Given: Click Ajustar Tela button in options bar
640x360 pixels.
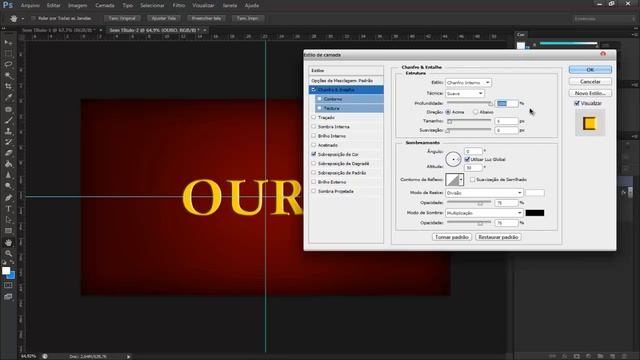Looking at the screenshot, I should tap(164, 18).
